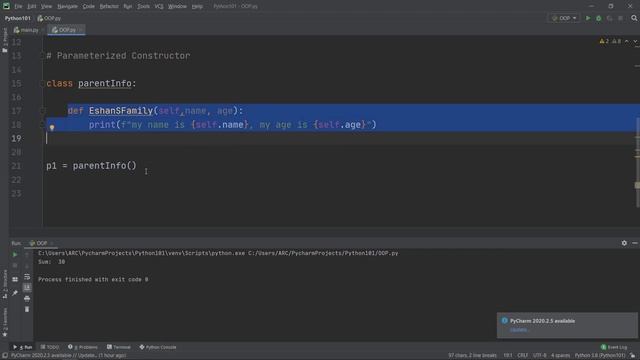Open Python 3.8 interpreter selector
Image resolution: width=640 pixels, height=360 pixels.
[600, 356]
